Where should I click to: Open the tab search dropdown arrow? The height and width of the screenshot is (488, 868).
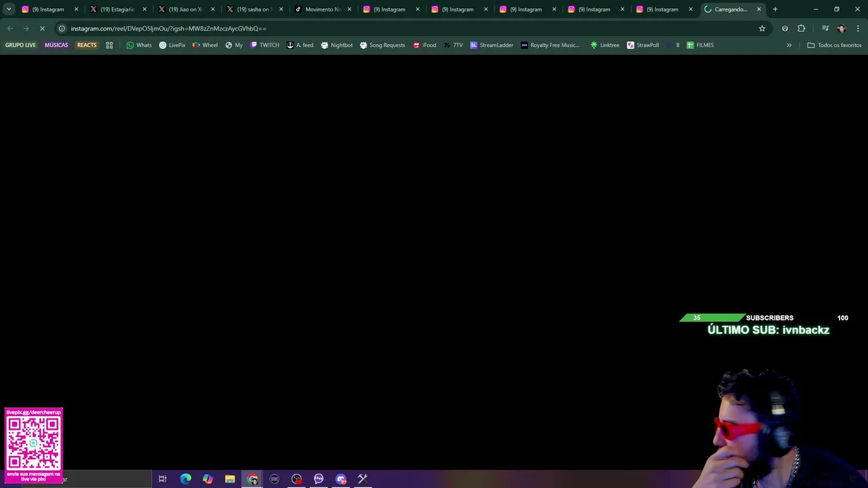click(x=9, y=9)
